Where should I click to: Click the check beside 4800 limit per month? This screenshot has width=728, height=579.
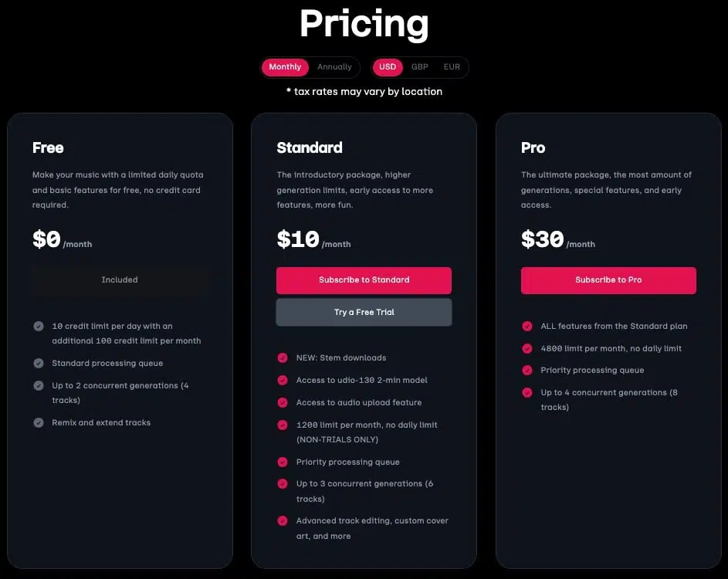(527, 348)
